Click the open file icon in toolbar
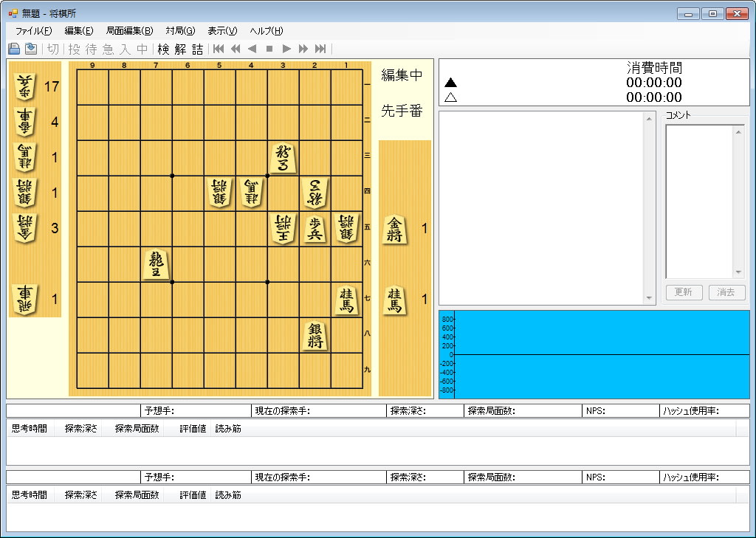The height and width of the screenshot is (538, 756). pos(14,49)
